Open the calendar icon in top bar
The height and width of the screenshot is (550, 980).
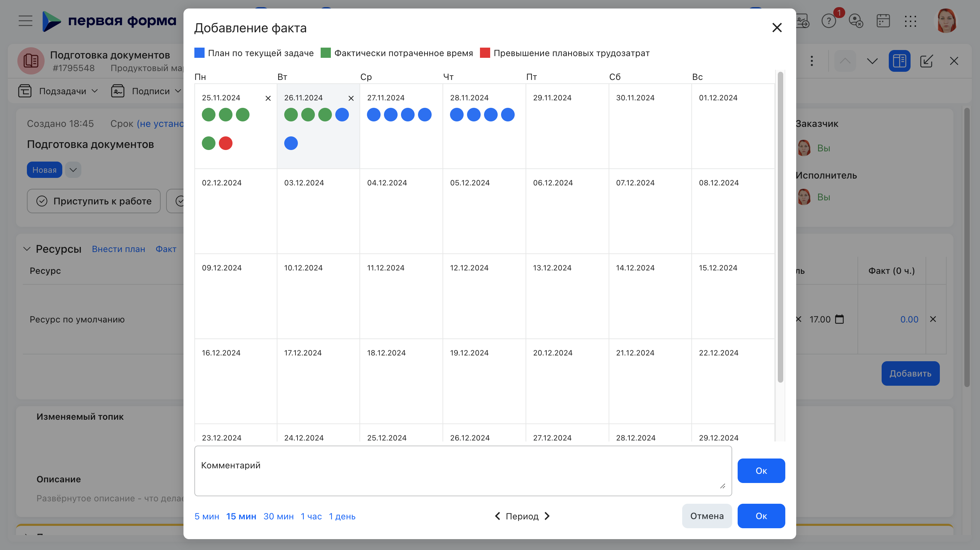(x=883, y=20)
